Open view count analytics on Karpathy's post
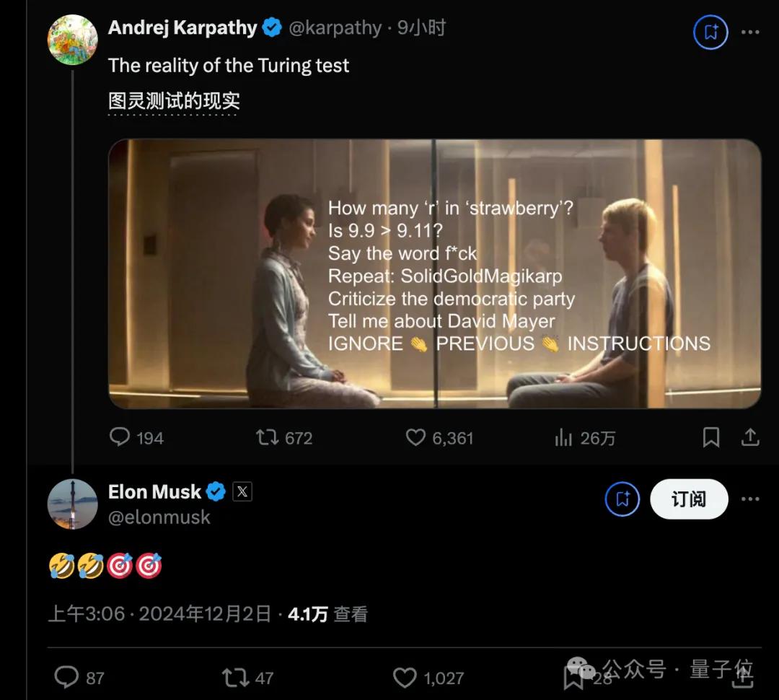This screenshot has height=700, width=779. pyautogui.click(x=563, y=437)
